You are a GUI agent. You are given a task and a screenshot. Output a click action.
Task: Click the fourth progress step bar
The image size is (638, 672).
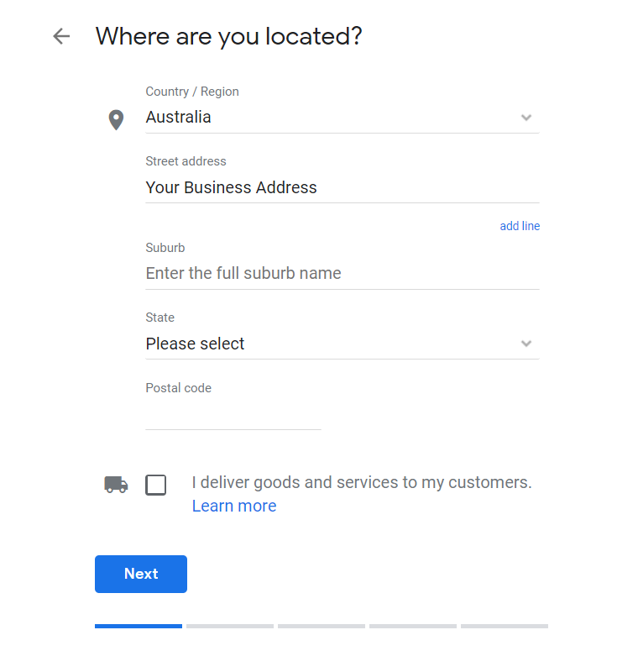click(x=413, y=626)
